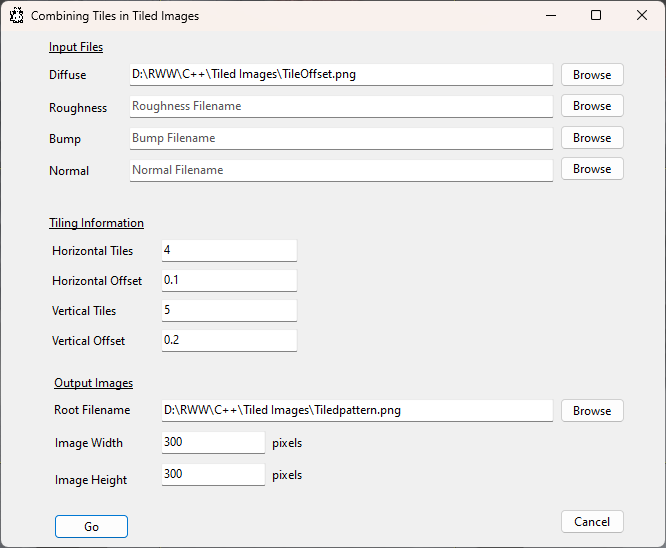The image size is (666, 548).
Task: Browse for the Bump input file
Action: [592, 138]
